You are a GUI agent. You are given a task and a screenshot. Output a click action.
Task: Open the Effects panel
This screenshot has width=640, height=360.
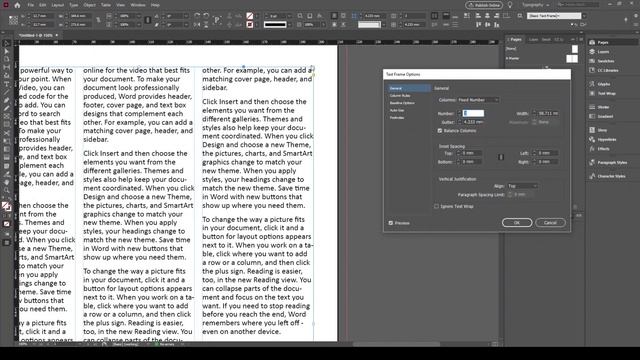[603, 149]
